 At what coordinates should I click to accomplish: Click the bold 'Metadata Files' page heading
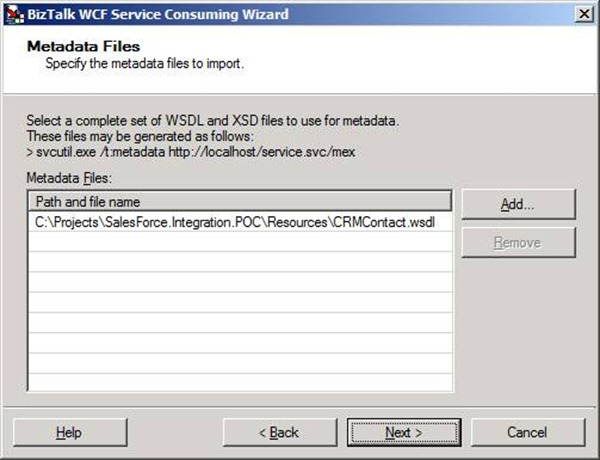(83, 46)
